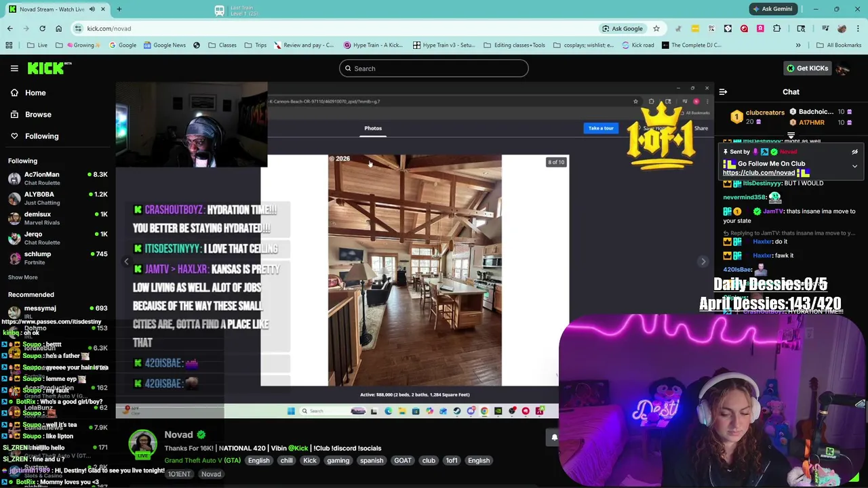Screen dimensions: 868x488
Task: Click the 1of1 stream tag
Action: (x=451, y=460)
